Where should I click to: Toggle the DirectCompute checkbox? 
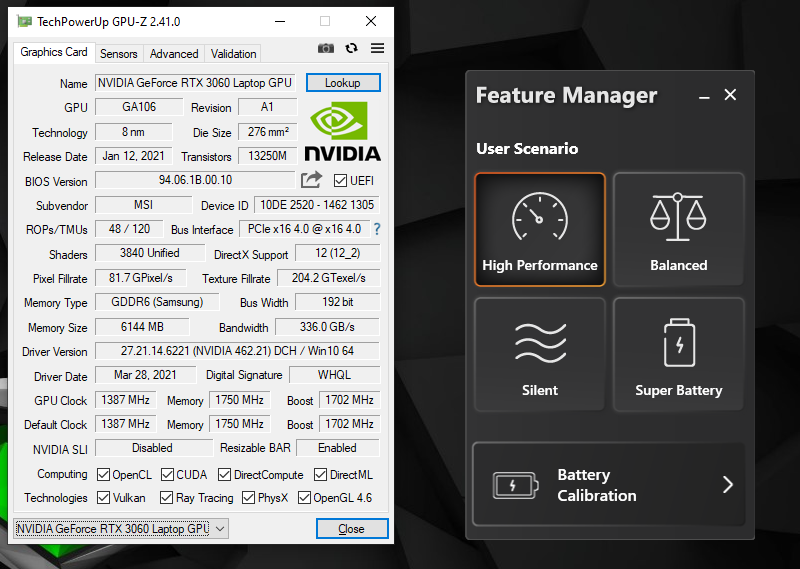point(224,475)
